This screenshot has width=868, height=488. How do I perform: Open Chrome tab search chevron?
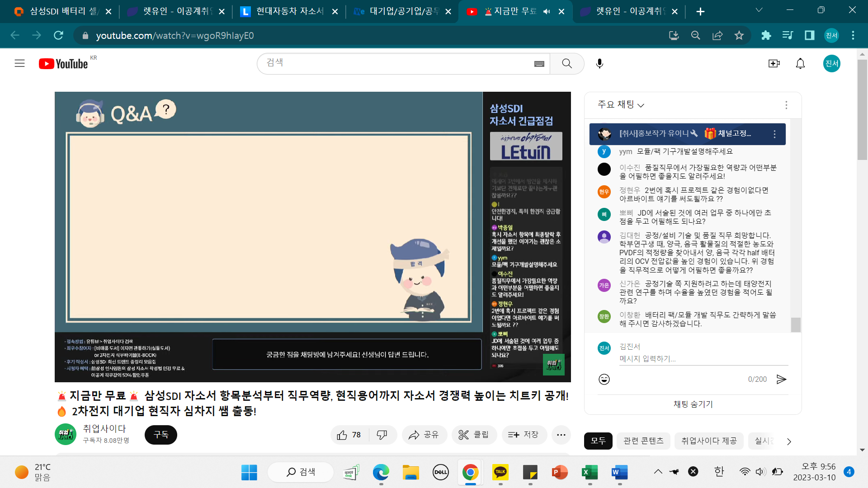coord(759,10)
